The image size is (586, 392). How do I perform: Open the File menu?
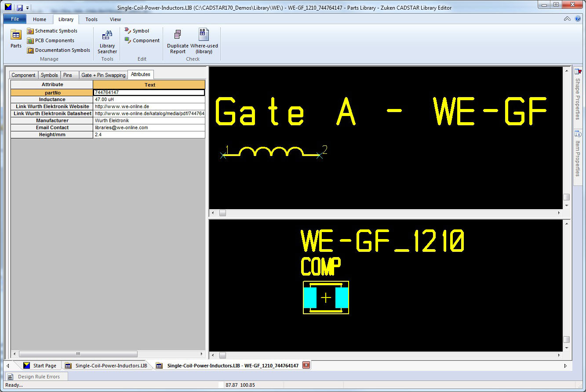point(15,19)
